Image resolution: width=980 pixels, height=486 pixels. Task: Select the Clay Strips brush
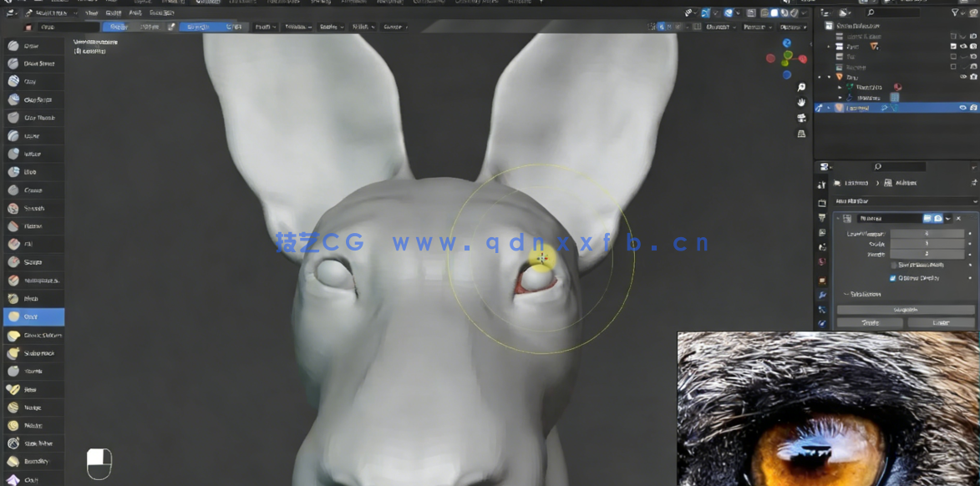pyautogui.click(x=33, y=99)
